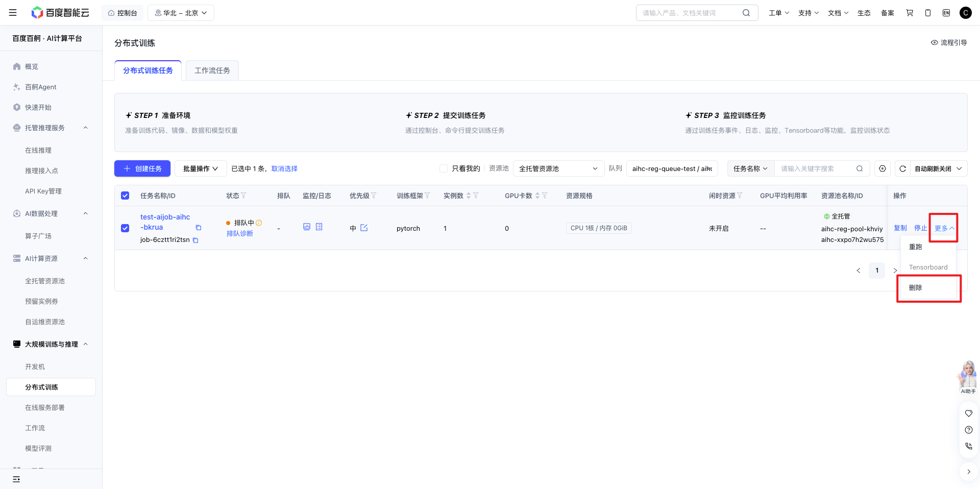Open the help question floating icon
Image resolution: width=980 pixels, height=489 pixels.
click(x=969, y=430)
